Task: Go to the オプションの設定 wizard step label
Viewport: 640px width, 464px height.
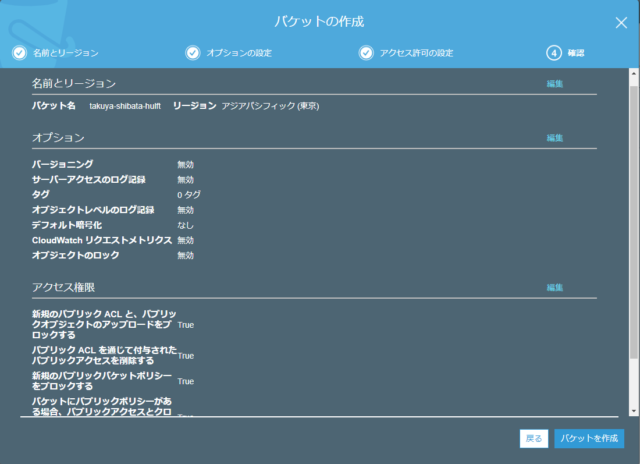Action: tap(239, 52)
